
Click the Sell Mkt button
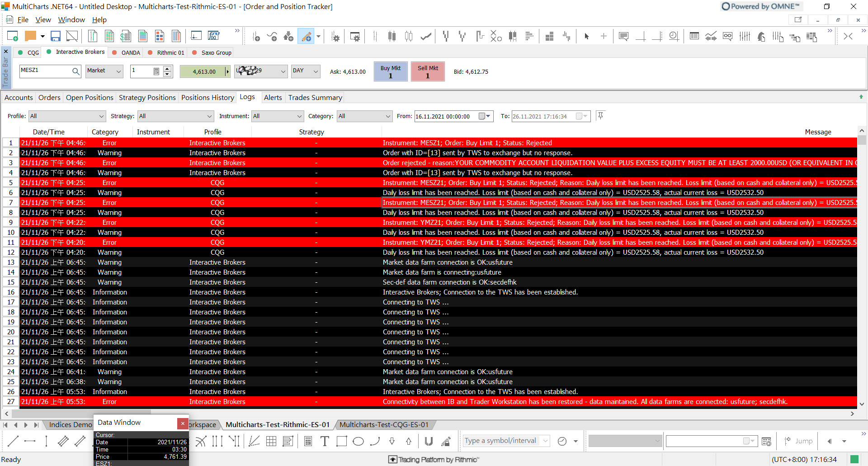click(x=428, y=71)
